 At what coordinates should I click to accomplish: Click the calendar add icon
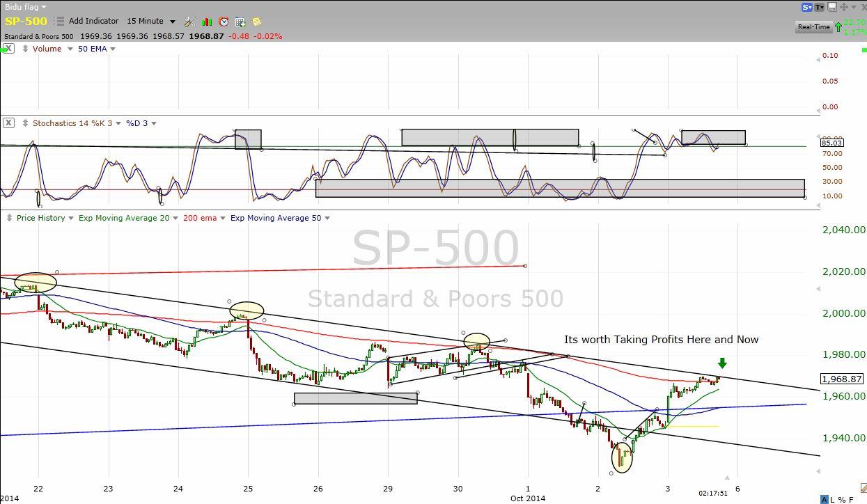(x=240, y=22)
